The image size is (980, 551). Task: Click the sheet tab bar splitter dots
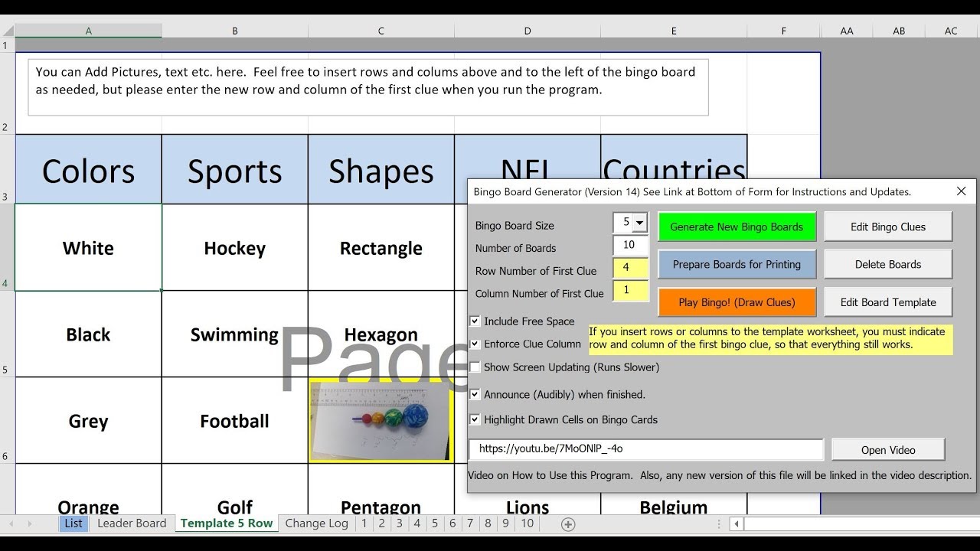coord(719,524)
